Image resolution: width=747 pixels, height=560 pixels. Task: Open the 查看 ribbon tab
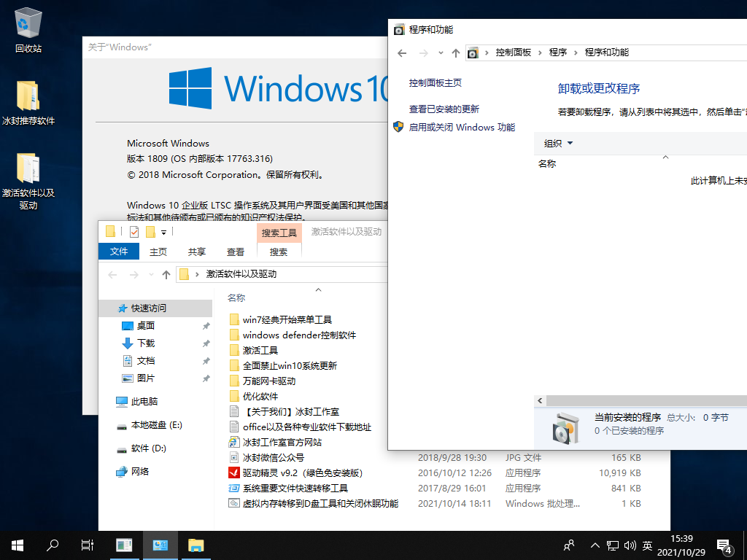(x=236, y=252)
